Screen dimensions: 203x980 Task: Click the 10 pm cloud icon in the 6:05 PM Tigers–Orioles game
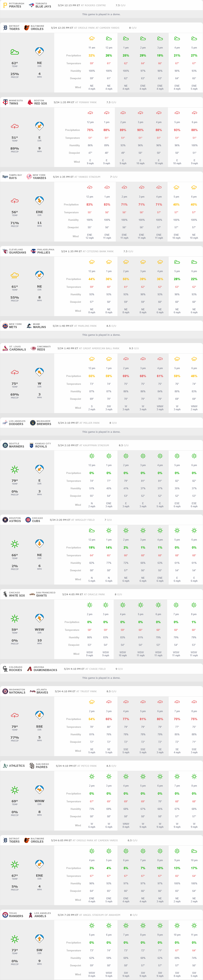[x=194, y=851]
